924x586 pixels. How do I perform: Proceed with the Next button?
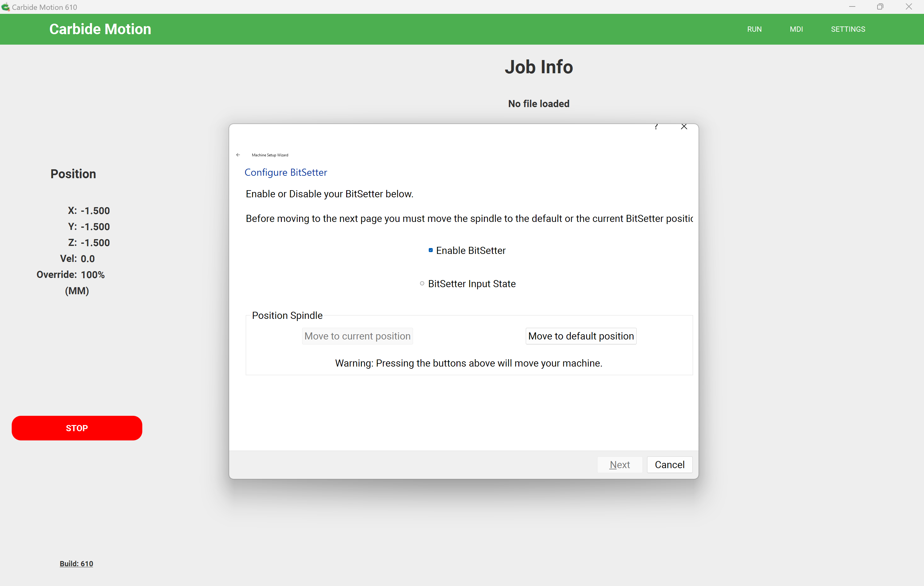tap(619, 464)
